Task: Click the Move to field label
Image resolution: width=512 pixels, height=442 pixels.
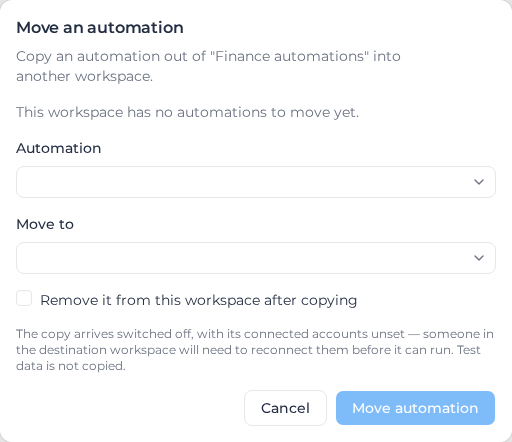Action: pos(45,224)
